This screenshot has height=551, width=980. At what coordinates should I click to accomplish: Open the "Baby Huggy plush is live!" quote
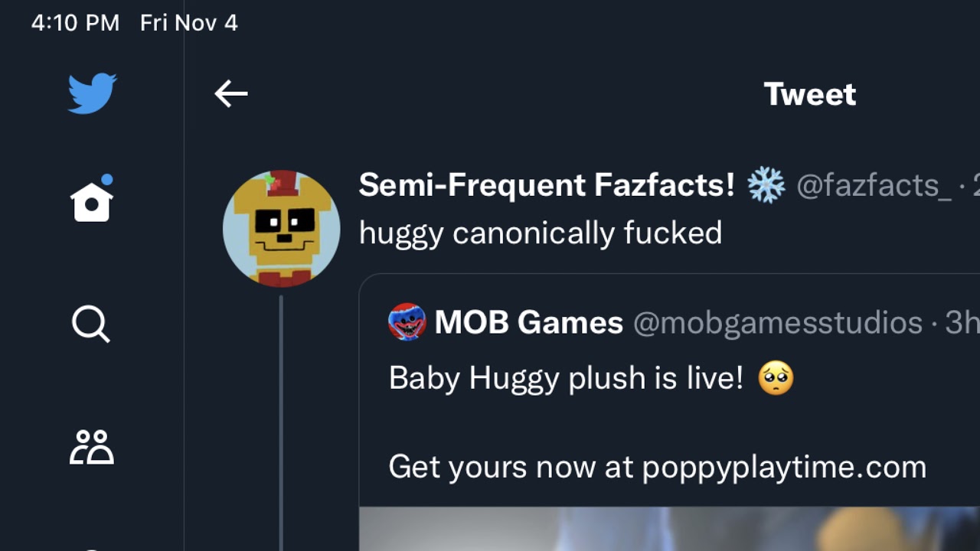[x=565, y=378]
